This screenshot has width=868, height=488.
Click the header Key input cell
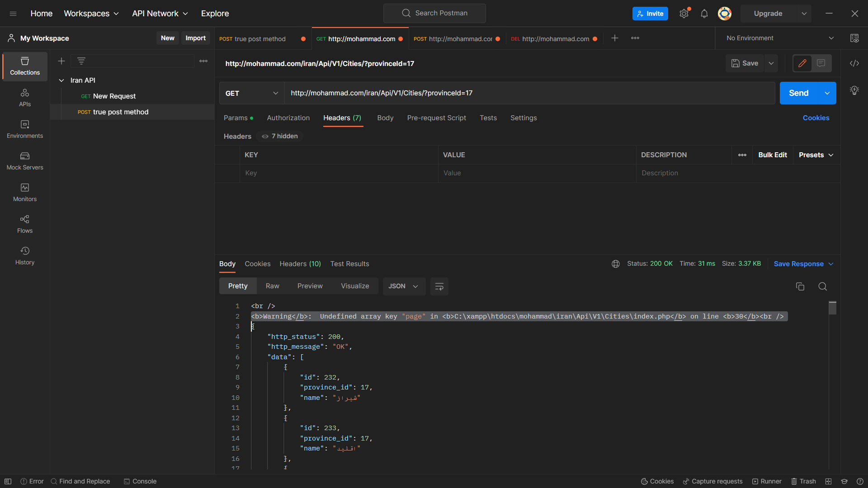(x=339, y=173)
